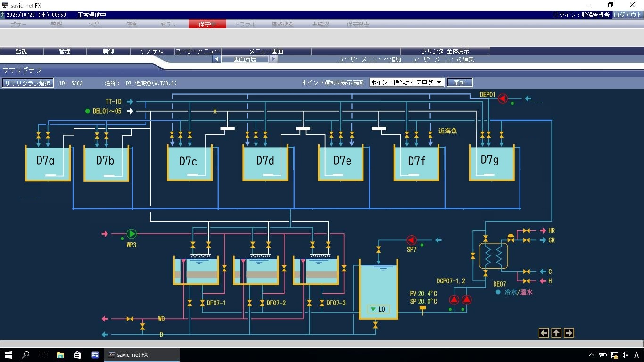Click the WP3 green pump icon
The image size is (644, 362).
(x=132, y=234)
